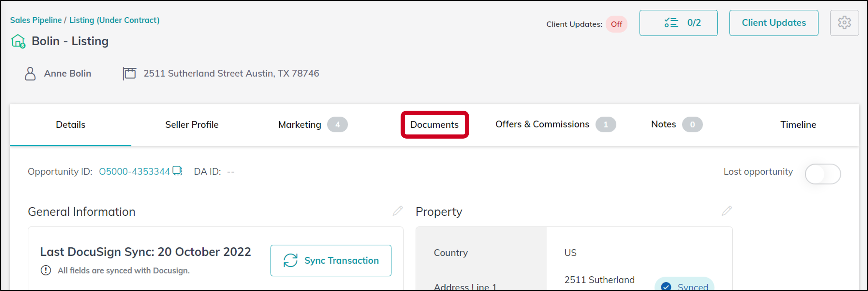Toggle Client Updates Off badge

[616, 24]
